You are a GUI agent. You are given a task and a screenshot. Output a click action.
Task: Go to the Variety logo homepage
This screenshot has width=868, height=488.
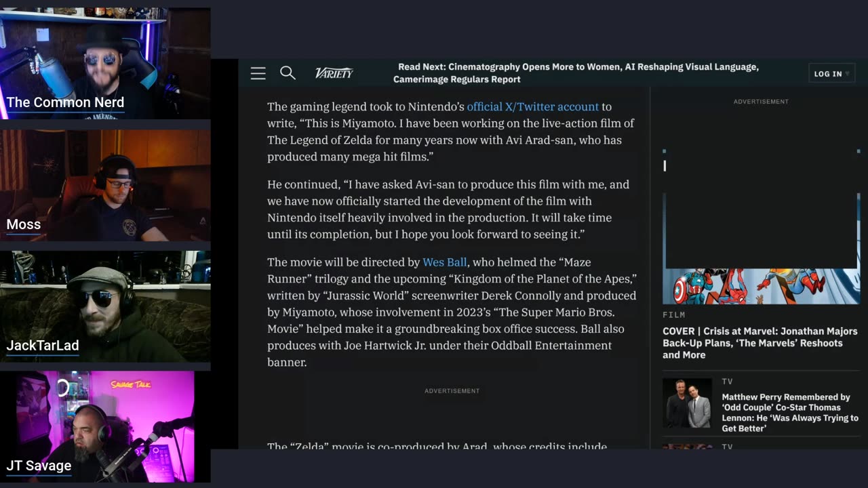click(334, 73)
